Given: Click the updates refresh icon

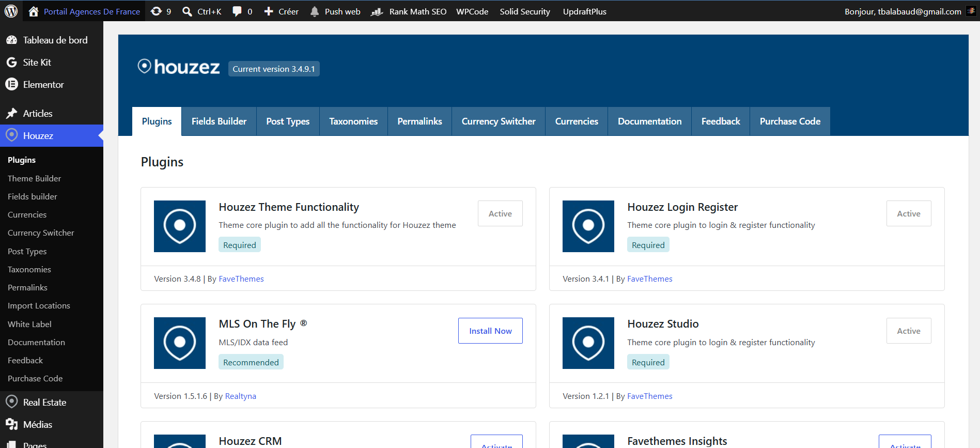Looking at the screenshot, I should [156, 11].
